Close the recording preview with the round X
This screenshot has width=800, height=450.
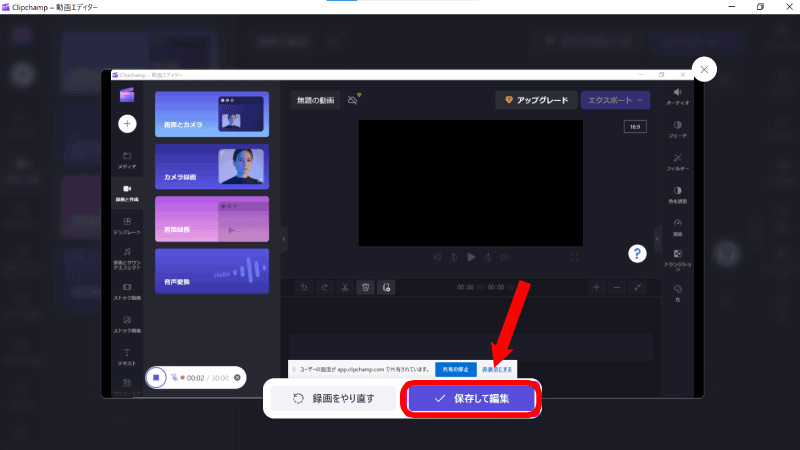tap(704, 69)
